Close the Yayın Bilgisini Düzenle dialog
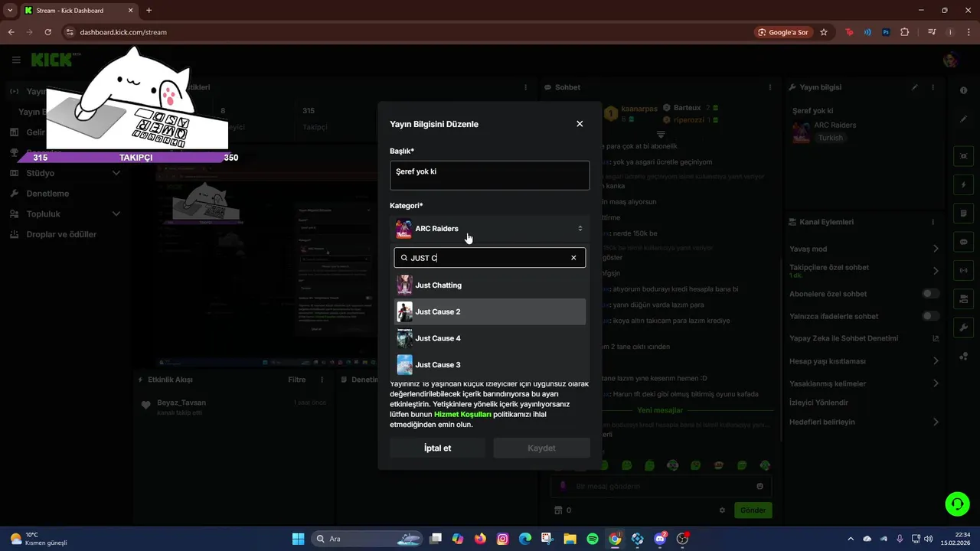The width and height of the screenshot is (980, 551). point(580,124)
